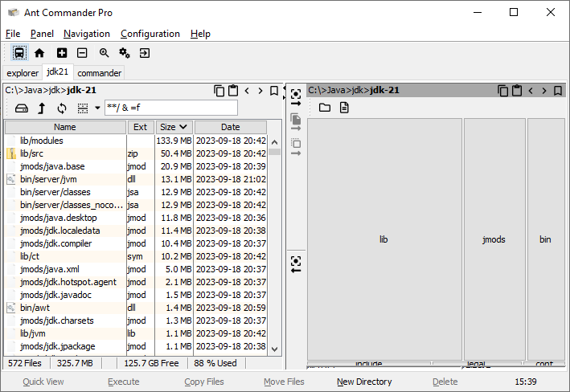Go back in left panel history

pos(247,91)
